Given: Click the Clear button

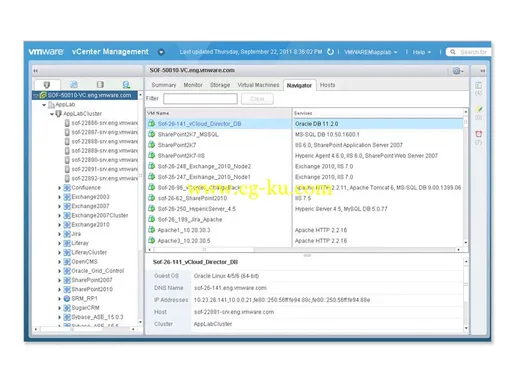Looking at the screenshot, I should point(257,99).
